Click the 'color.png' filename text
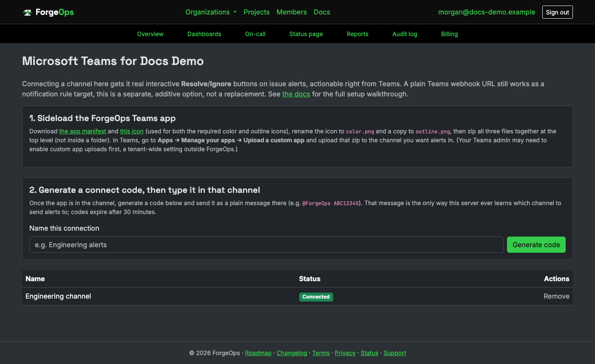 tap(360, 132)
